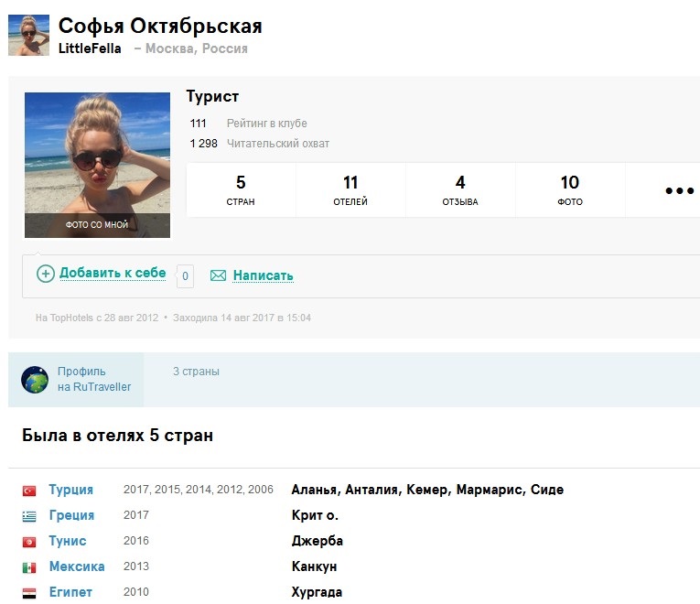Click the Greece flag icon

click(29, 516)
